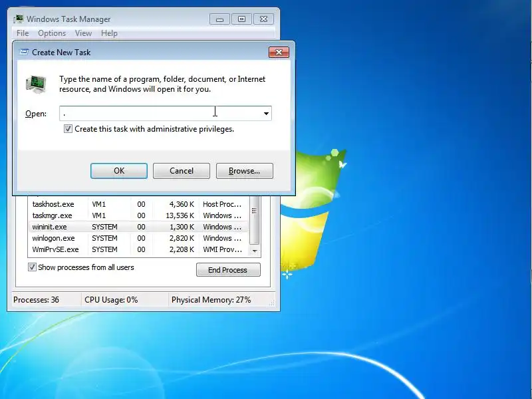Cancel the Create New Task dialog
This screenshot has height=399, width=532.
click(182, 171)
